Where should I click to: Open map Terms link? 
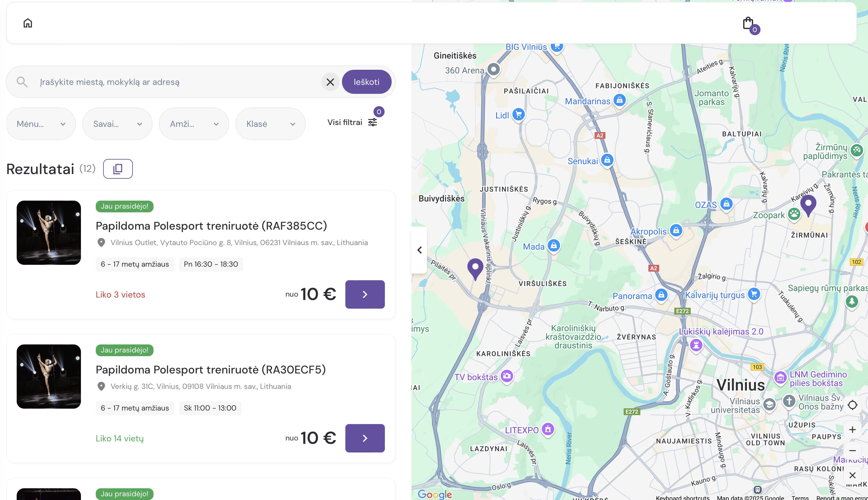click(800, 497)
